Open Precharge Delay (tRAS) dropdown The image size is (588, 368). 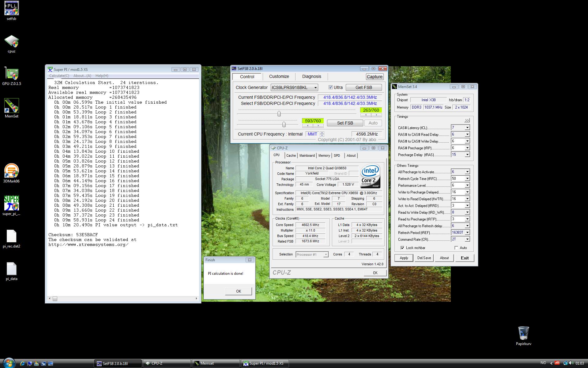click(x=467, y=155)
